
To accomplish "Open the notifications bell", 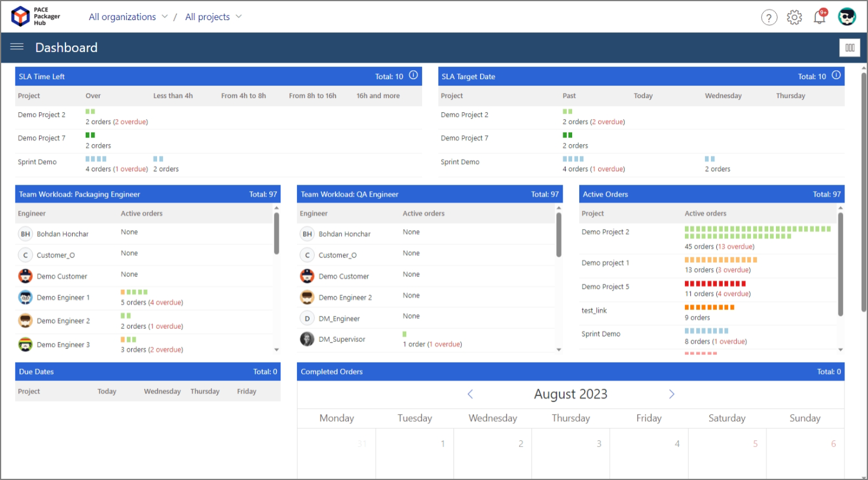I will point(820,17).
